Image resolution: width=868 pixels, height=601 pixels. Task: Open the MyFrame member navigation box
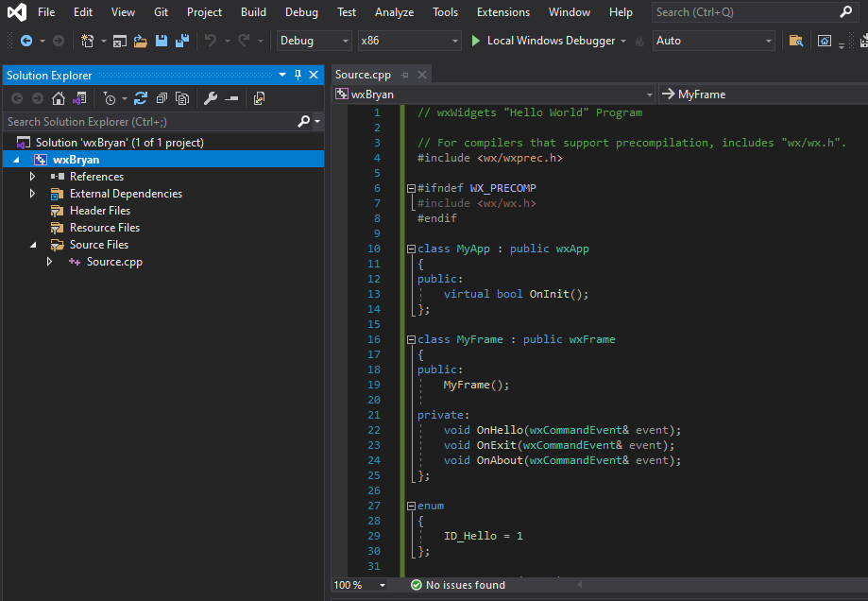tap(763, 94)
